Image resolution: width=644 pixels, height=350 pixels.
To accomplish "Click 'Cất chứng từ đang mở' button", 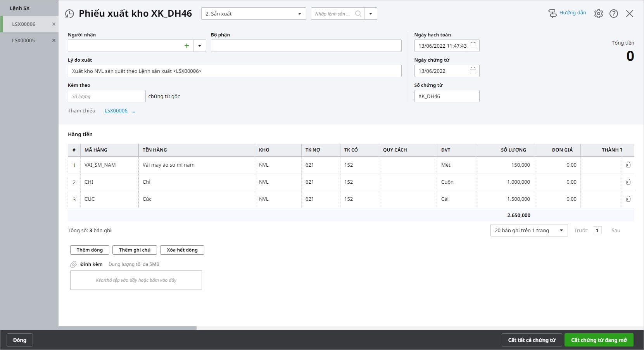I will point(599,340).
